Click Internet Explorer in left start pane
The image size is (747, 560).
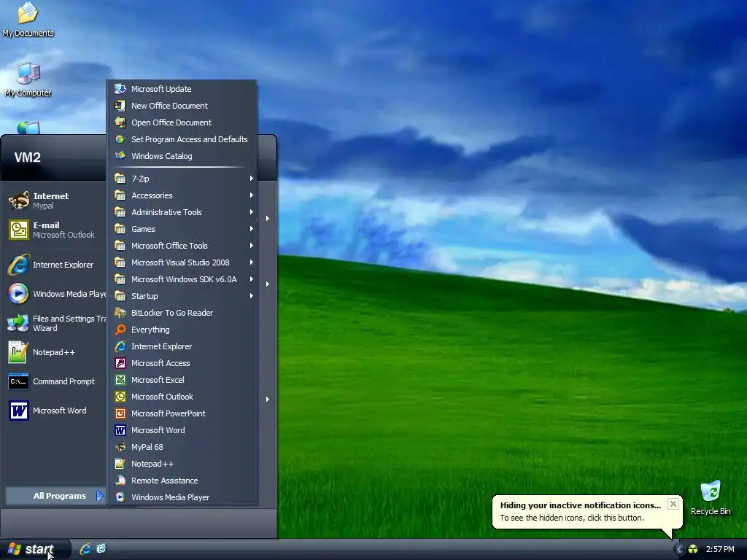(55, 265)
